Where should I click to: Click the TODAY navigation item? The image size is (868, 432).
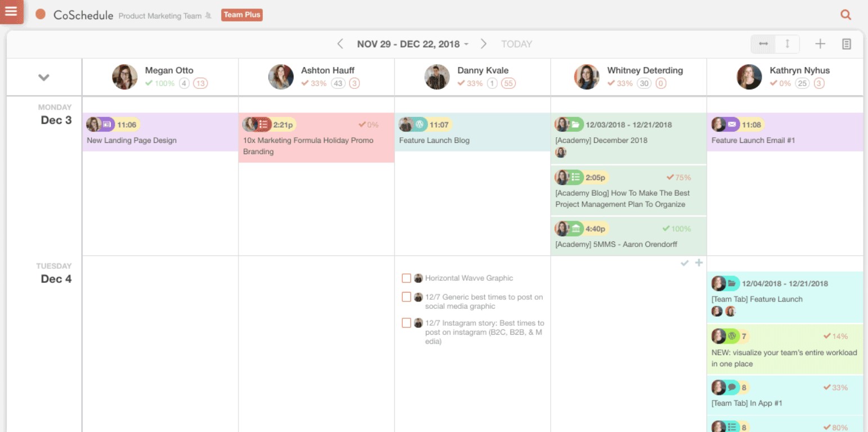pos(516,43)
